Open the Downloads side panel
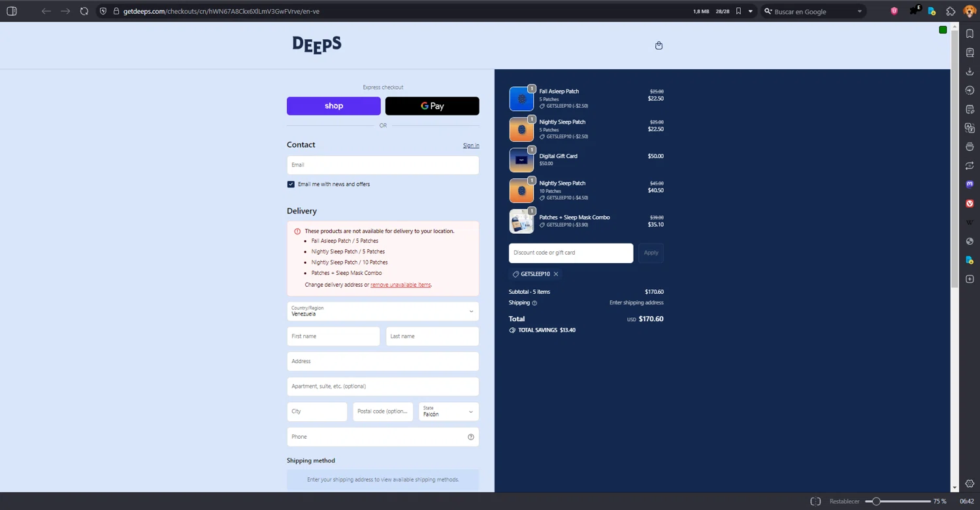Viewport: 980px width, 510px height. pos(970,71)
